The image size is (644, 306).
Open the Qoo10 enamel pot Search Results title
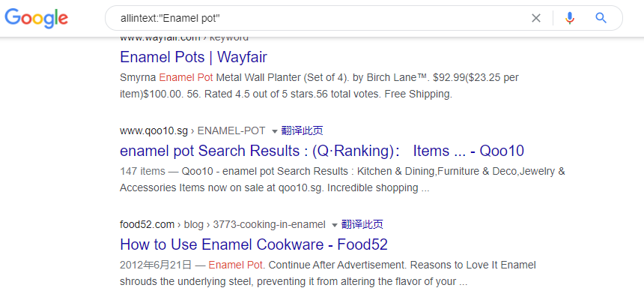click(322, 151)
